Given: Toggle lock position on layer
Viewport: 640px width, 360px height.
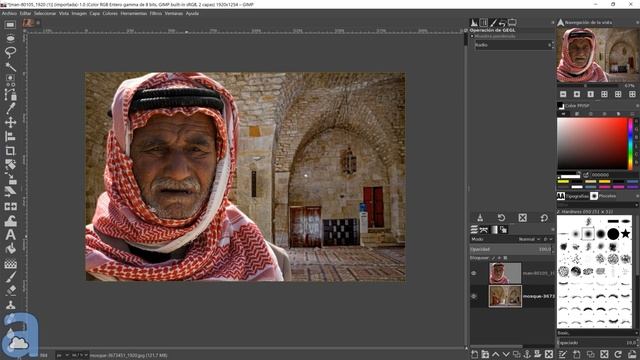Looking at the screenshot, I should 500,258.
